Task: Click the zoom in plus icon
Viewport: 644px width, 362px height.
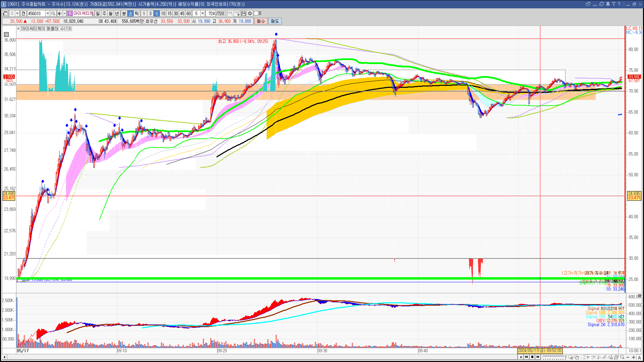Action: pos(634,357)
